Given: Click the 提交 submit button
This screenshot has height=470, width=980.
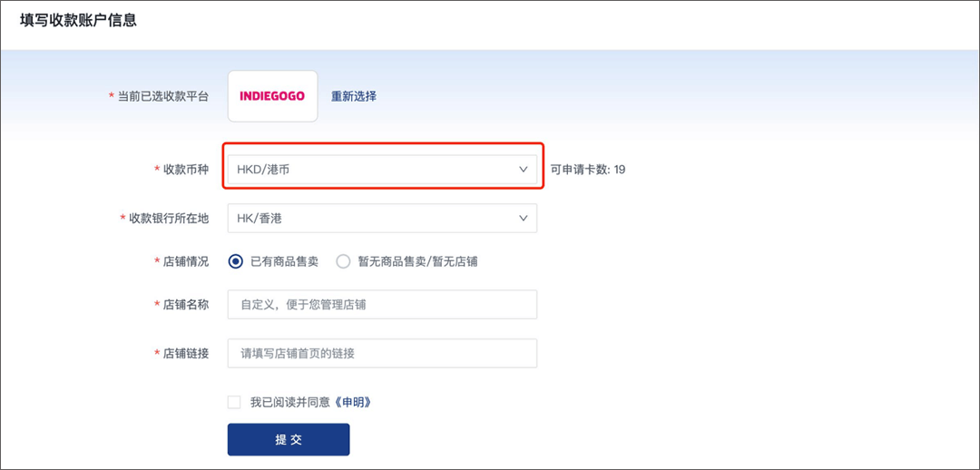Looking at the screenshot, I should point(289,439).
